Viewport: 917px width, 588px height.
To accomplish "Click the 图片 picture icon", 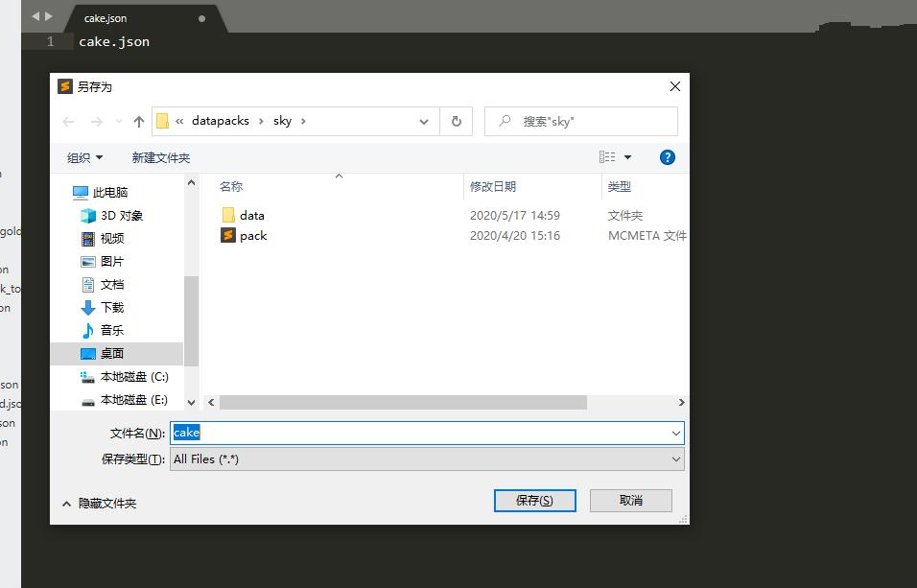I will click(x=87, y=262).
